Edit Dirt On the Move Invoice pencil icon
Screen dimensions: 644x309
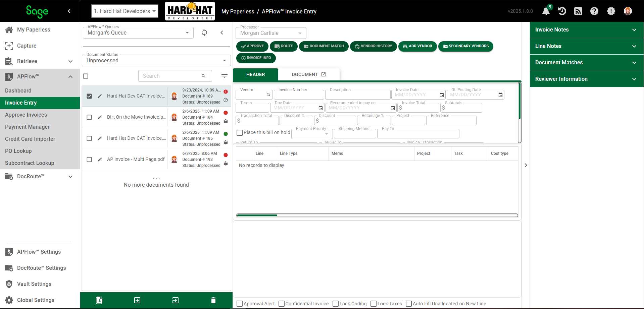click(x=100, y=117)
